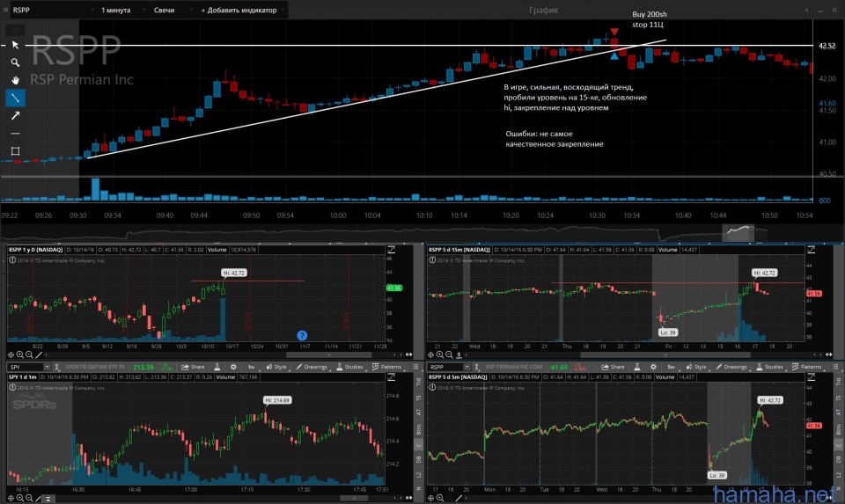Open flask quick-study icon in RSPP 5m toolbar
This screenshot has width=845, height=504.
[x=637, y=367]
